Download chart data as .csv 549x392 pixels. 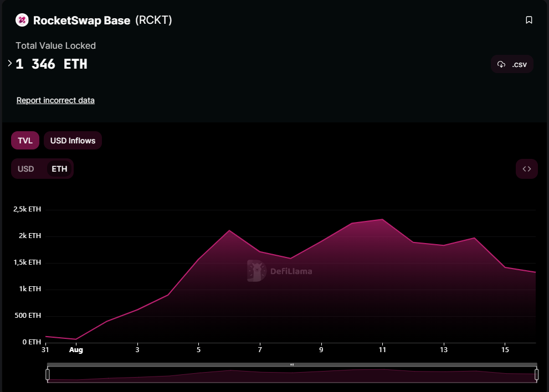(x=512, y=64)
